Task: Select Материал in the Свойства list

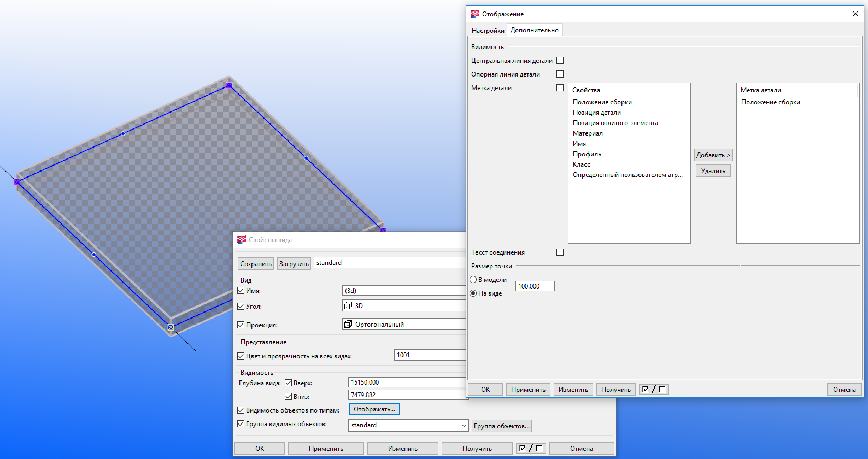Action: [x=588, y=133]
